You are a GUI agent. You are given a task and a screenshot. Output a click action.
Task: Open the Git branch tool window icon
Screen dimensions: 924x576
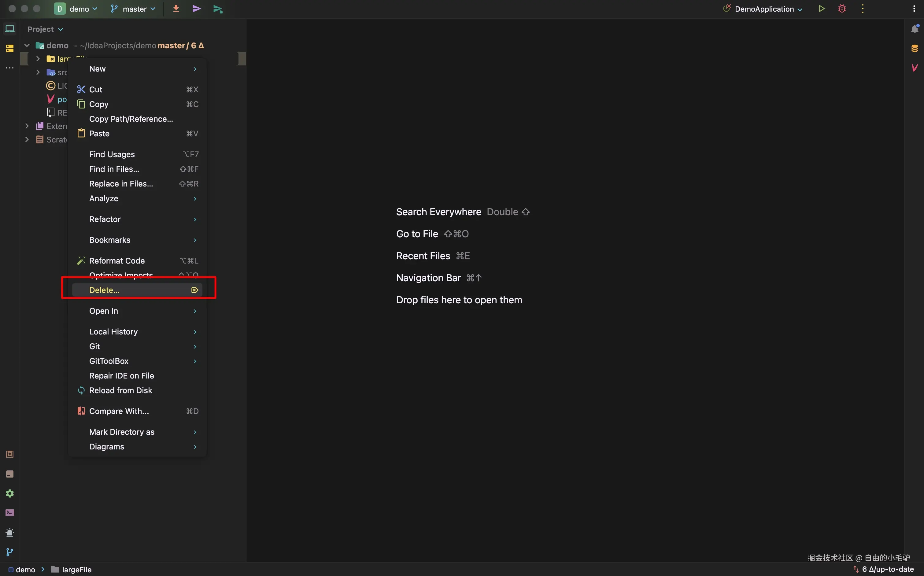tap(10, 552)
